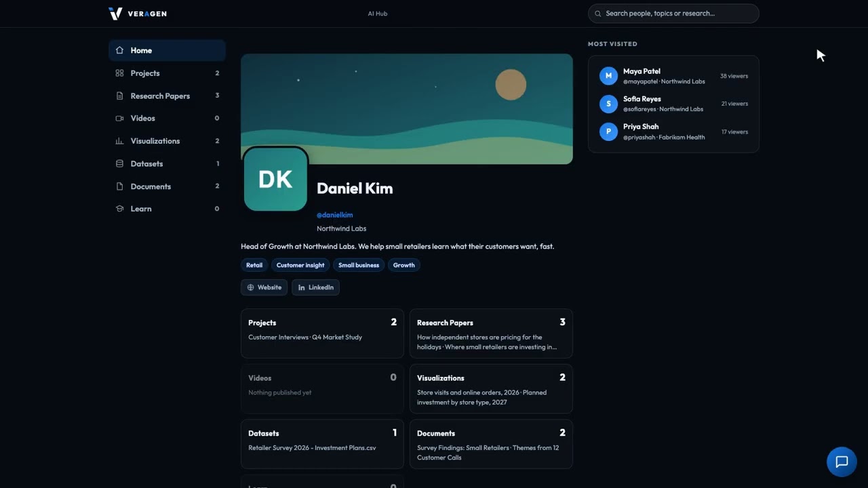Viewport: 868px width, 488px height.
Task: Open Sofia Reyes's name in Most Visited
Action: click(x=642, y=99)
